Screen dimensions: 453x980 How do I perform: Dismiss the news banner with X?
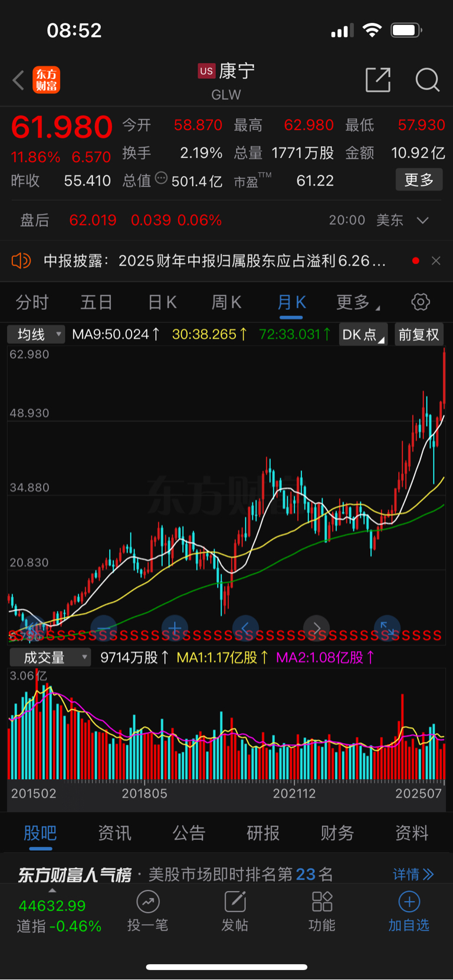[x=436, y=260]
